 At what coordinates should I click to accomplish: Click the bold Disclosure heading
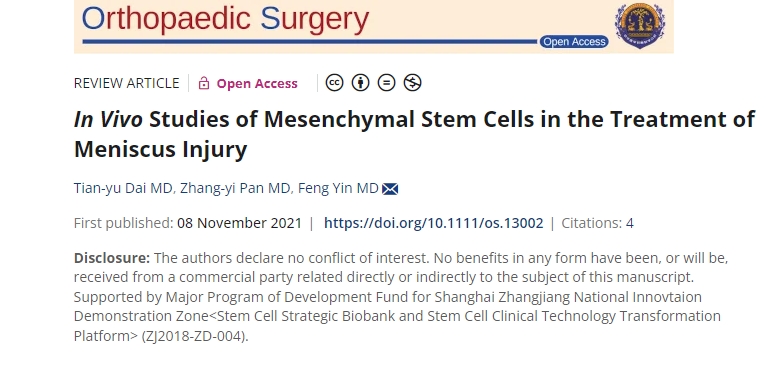(112, 258)
